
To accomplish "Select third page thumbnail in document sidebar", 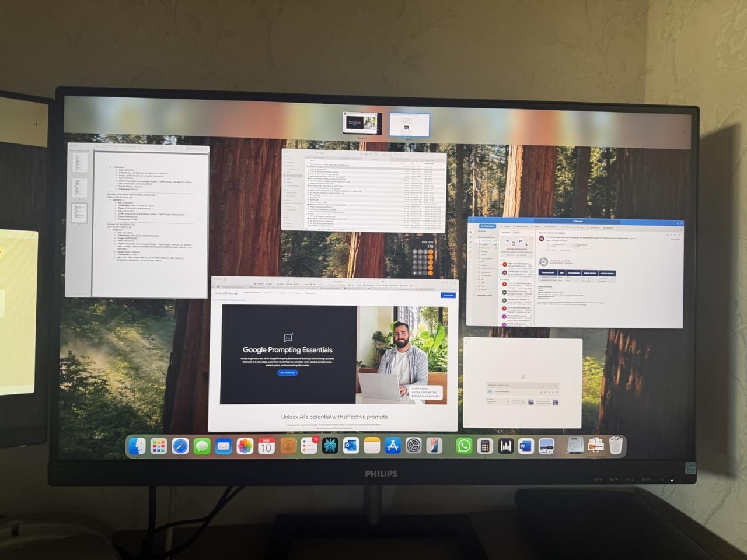I will 79,212.
